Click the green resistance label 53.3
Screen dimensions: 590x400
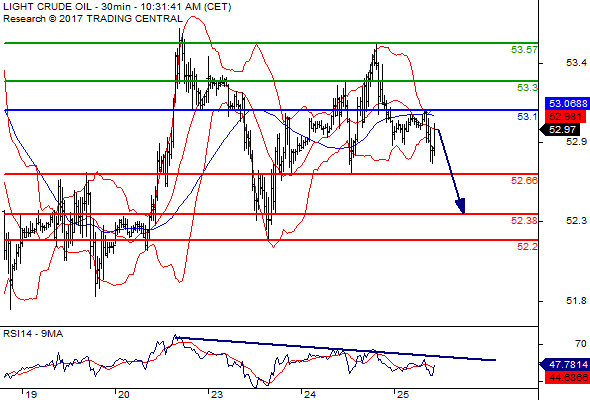(527, 88)
